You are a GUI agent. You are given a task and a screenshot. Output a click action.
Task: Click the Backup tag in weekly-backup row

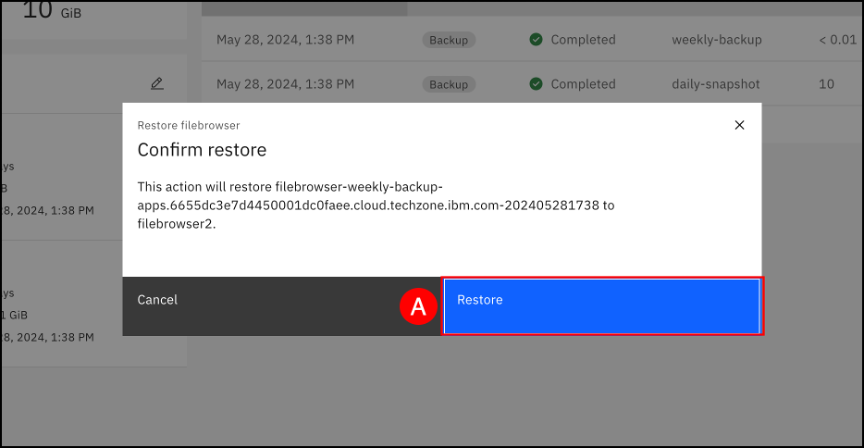[449, 41]
